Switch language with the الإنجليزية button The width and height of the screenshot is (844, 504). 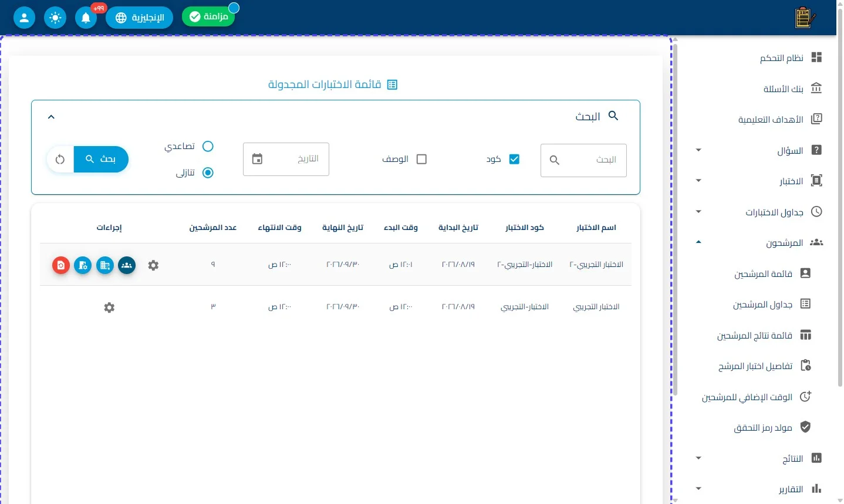[140, 18]
